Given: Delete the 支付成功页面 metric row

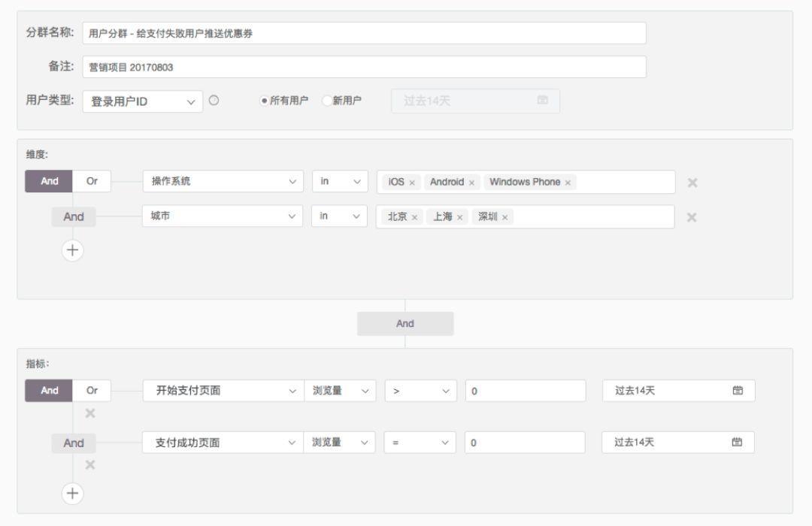Looking at the screenshot, I should pos(90,465).
